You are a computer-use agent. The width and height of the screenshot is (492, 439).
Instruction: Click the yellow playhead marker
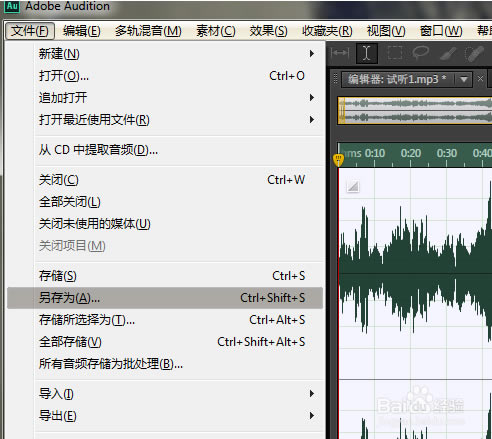pyautogui.click(x=338, y=160)
